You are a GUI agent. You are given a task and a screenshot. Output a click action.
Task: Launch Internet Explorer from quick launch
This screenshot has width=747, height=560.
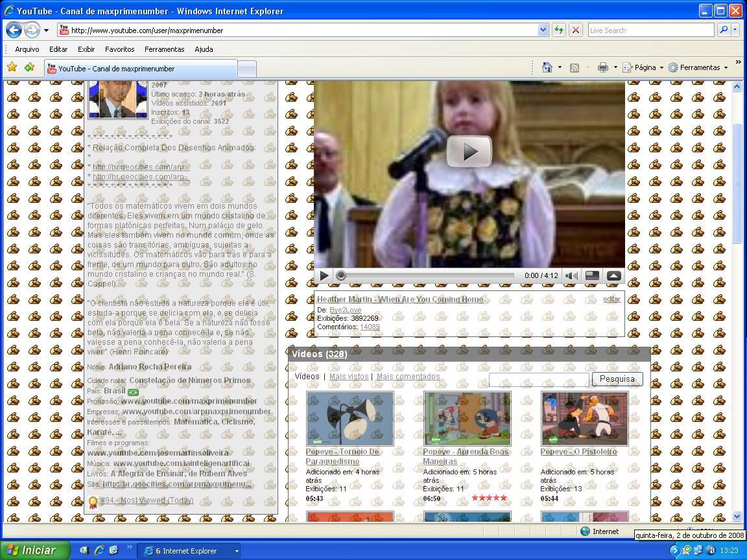pos(99,550)
